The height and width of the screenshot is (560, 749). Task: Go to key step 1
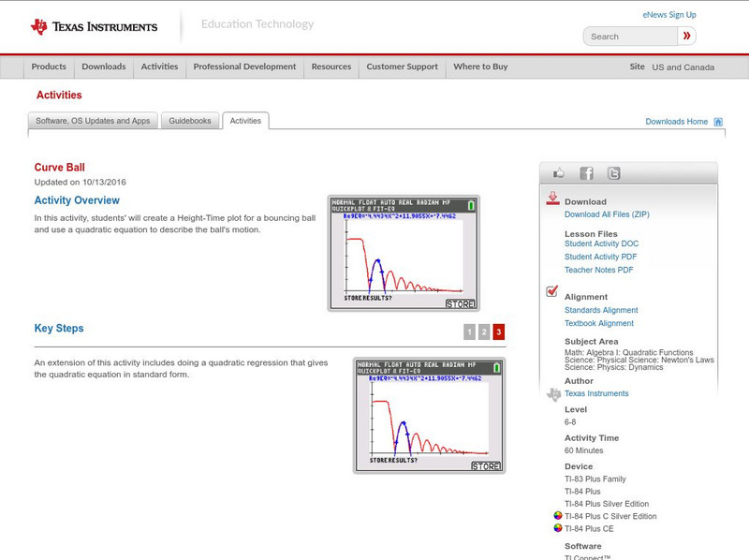point(469,332)
